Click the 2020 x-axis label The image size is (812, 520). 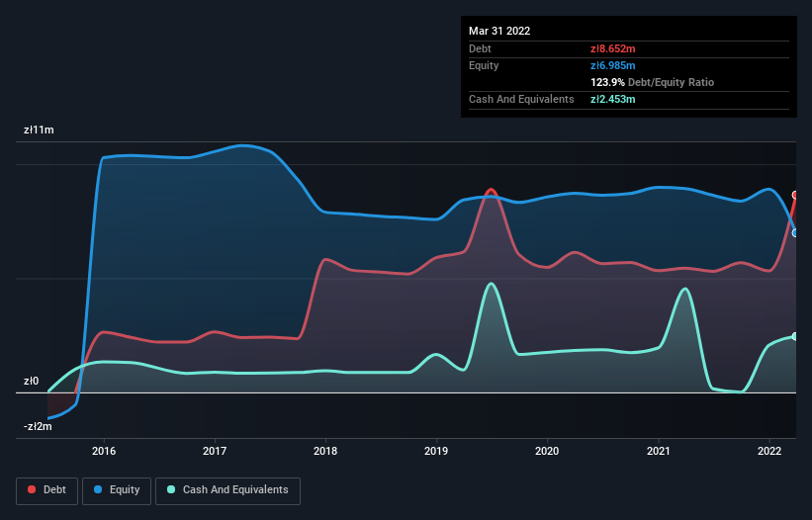pos(547,451)
